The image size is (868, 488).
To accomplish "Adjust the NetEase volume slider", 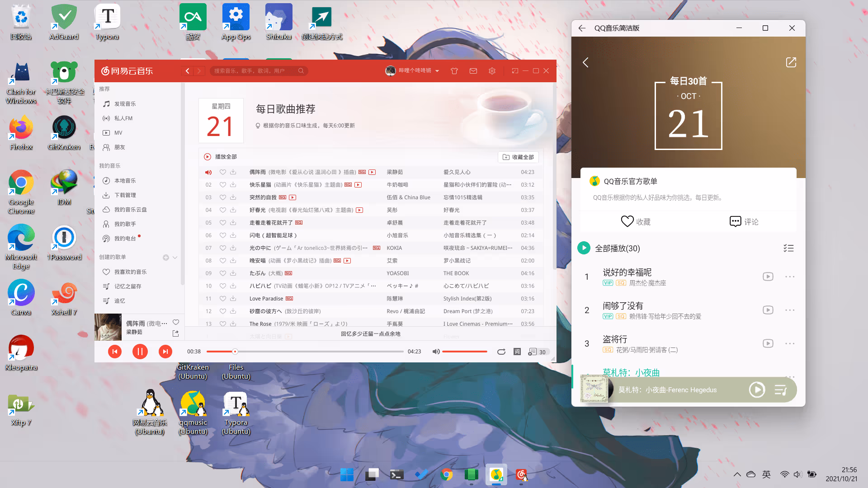I will pyautogui.click(x=465, y=352).
